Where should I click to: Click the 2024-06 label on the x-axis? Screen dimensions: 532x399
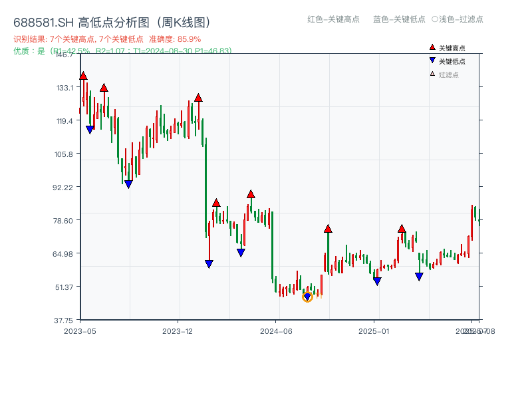(x=276, y=331)
